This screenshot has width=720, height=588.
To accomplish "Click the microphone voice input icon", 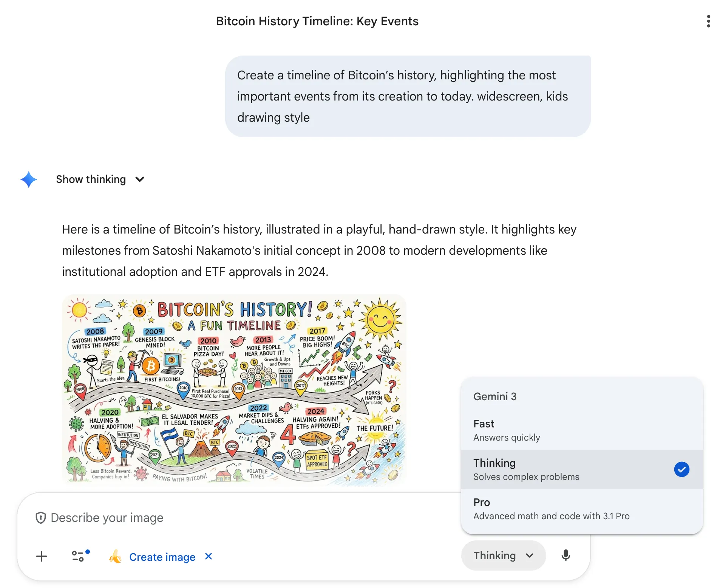I will (x=565, y=556).
